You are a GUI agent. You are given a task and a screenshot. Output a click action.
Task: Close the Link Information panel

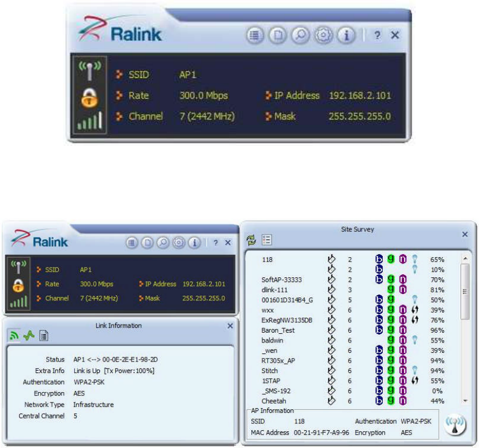point(231,326)
